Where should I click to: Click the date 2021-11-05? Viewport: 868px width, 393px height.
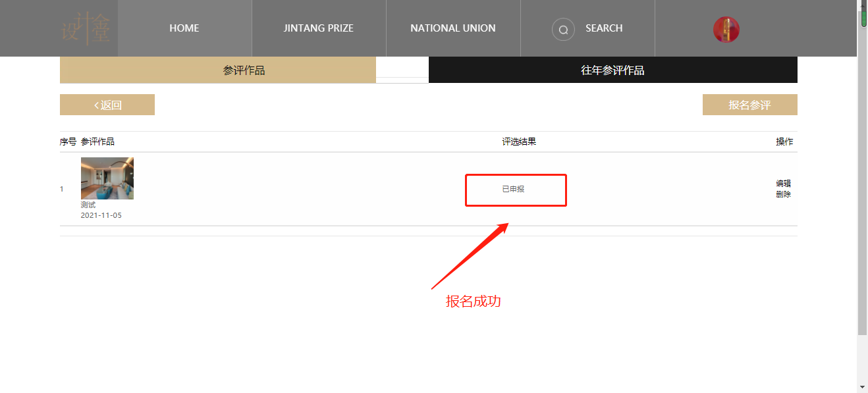(x=101, y=215)
